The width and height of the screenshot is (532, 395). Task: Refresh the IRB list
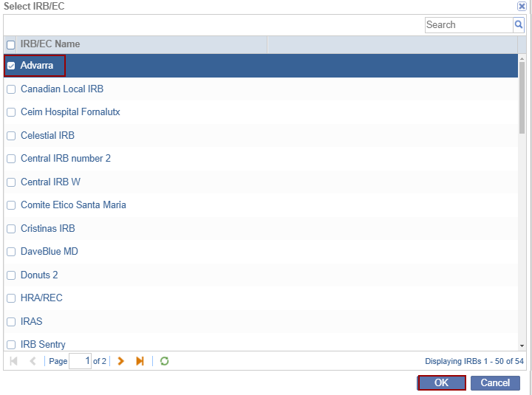click(x=165, y=361)
